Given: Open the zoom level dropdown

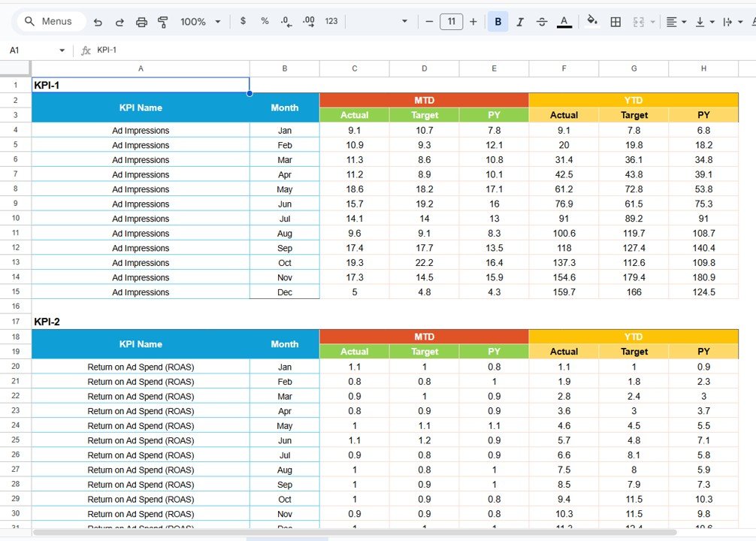Looking at the screenshot, I should [199, 21].
